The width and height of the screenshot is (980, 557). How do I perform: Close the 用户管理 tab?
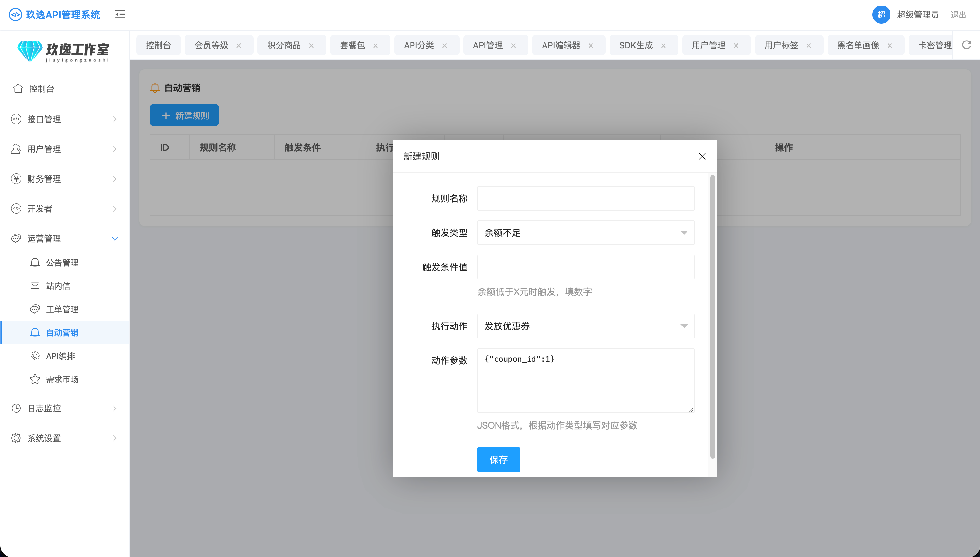pyautogui.click(x=736, y=45)
